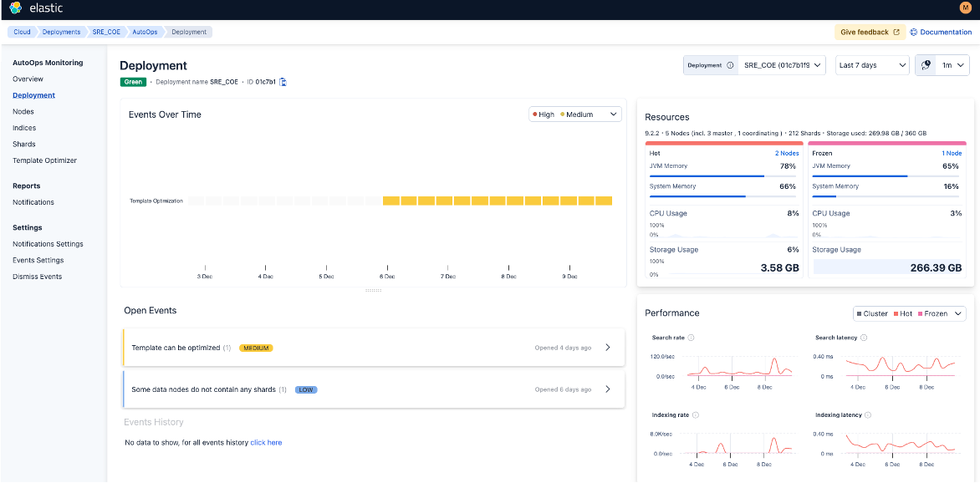980x483 pixels.
Task: Expand the 'Template can be optimized' event
Action: pyautogui.click(x=607, y=348)
